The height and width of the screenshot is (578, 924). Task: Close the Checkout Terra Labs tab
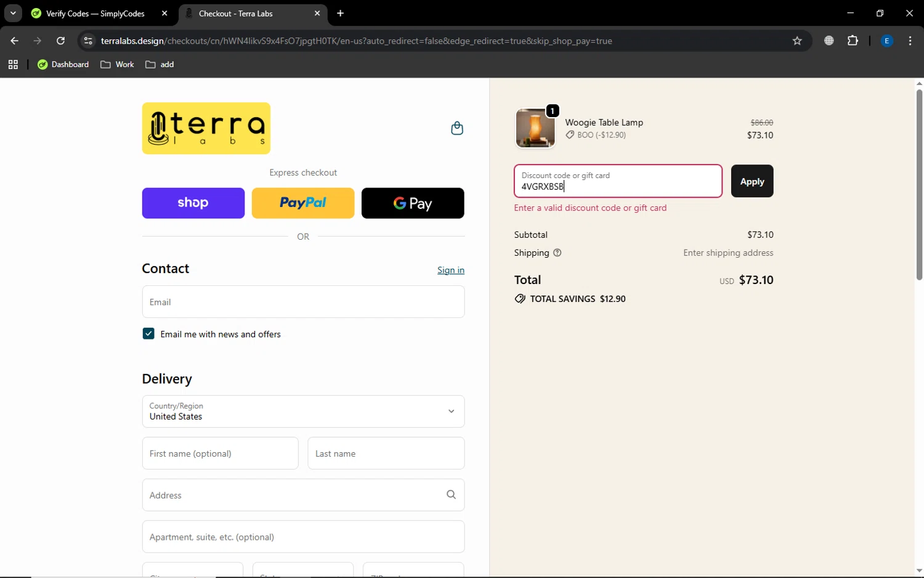[317, 13]
